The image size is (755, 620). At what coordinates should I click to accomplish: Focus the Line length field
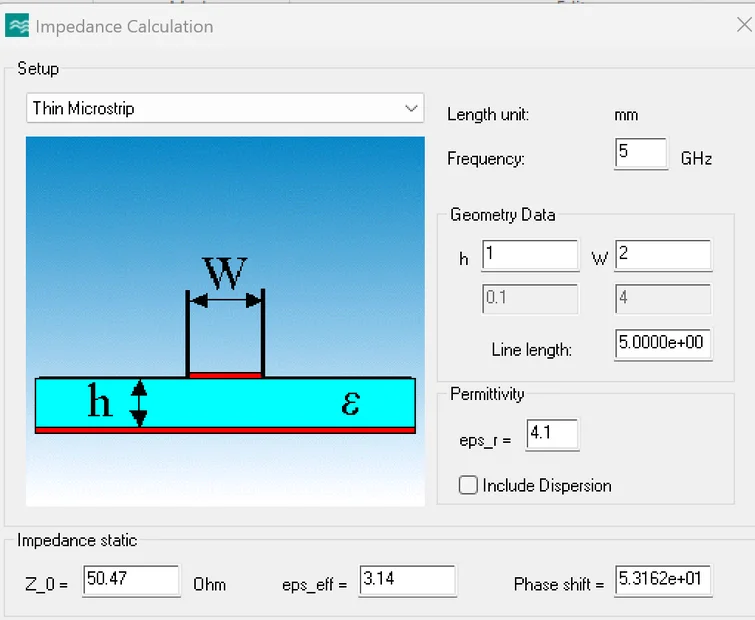point(663,343)
